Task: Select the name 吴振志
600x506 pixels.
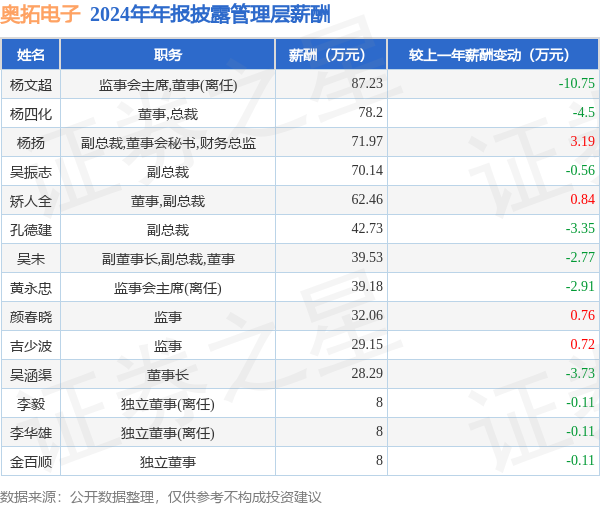Action: (x=31, y=172)
